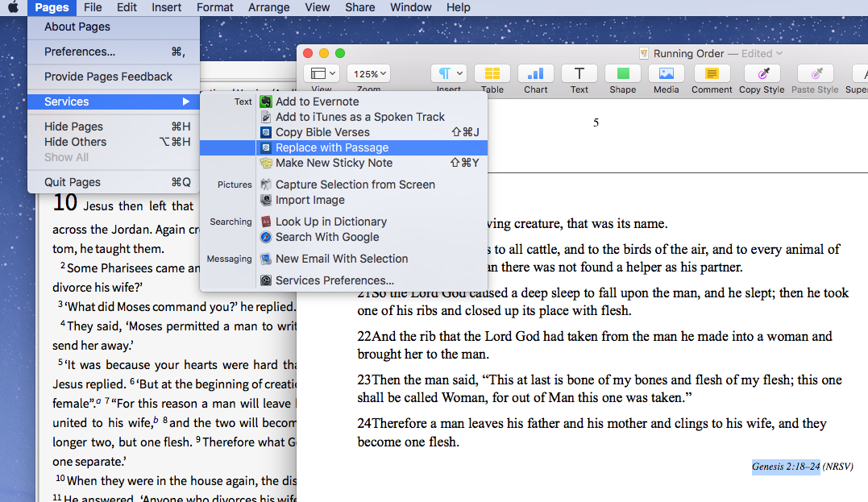Select Add to iTunes as a Spoken Track
The height and width of the screenshot is (502, 868).
(x=344, y=117)
